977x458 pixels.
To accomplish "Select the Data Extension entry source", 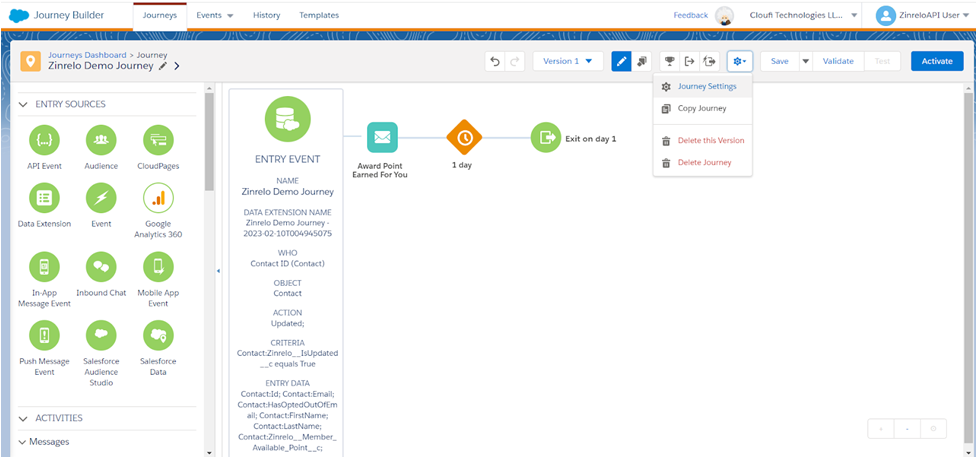I will pyautogui.click(x=45, y=198).
